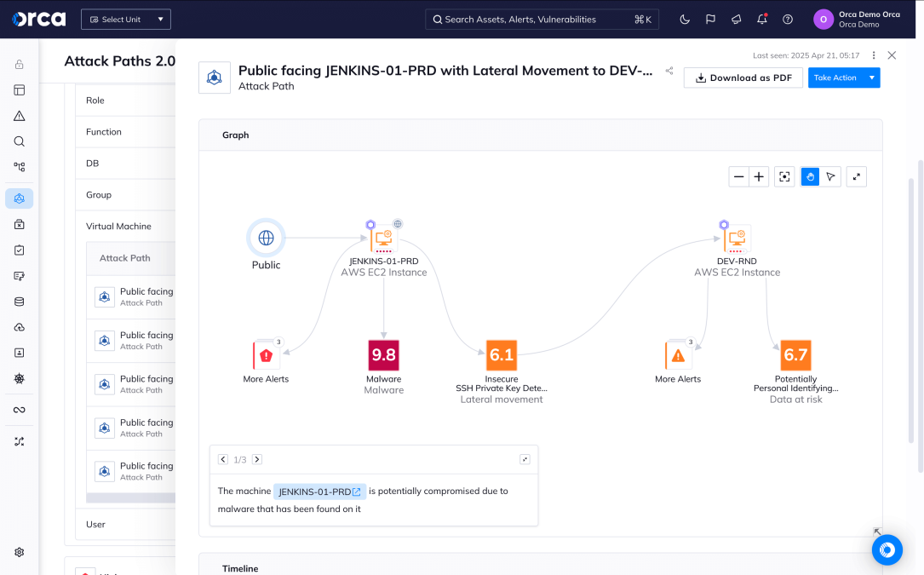The image size is (924, 575).
Task: Zoom out the graph with minus button
Action: point(738,177)
